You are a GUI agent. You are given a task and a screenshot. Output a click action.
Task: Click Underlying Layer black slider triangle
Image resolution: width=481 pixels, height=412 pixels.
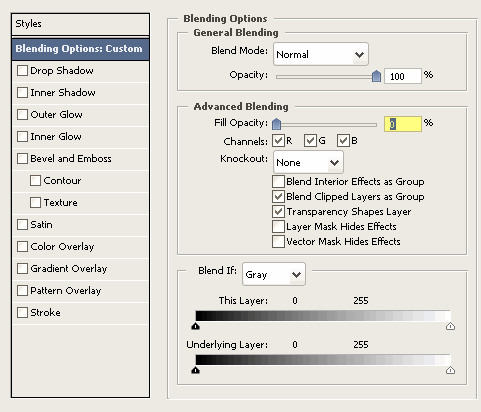click(196, 370)
